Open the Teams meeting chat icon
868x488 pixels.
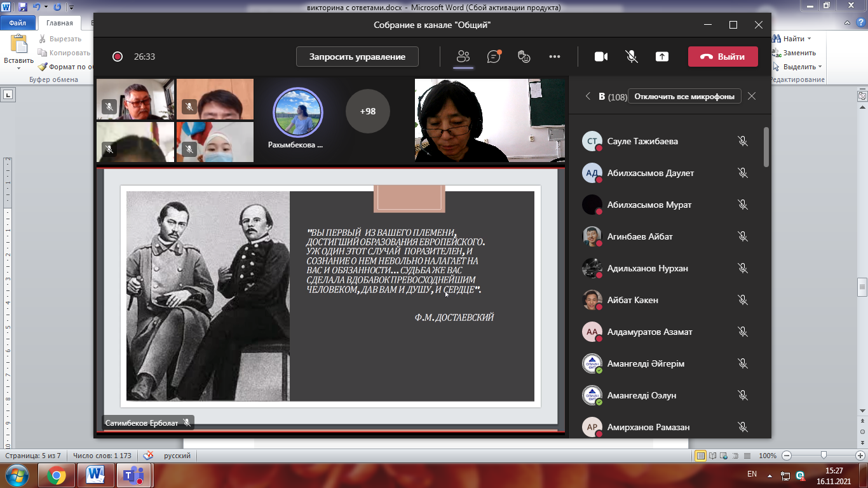pos(494,57)
